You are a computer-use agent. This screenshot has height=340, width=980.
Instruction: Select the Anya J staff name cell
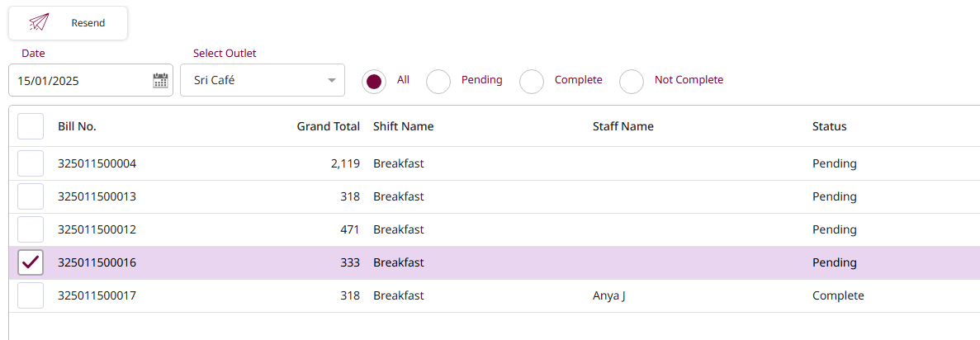click(608, 295)
